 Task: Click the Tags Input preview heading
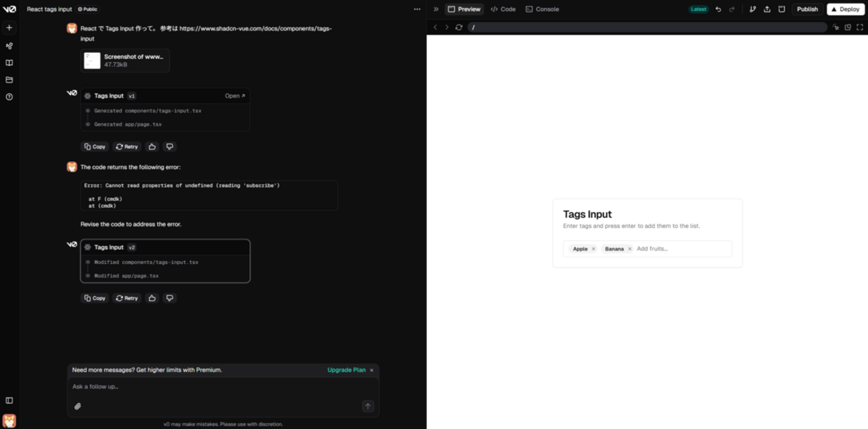[587, 214]
